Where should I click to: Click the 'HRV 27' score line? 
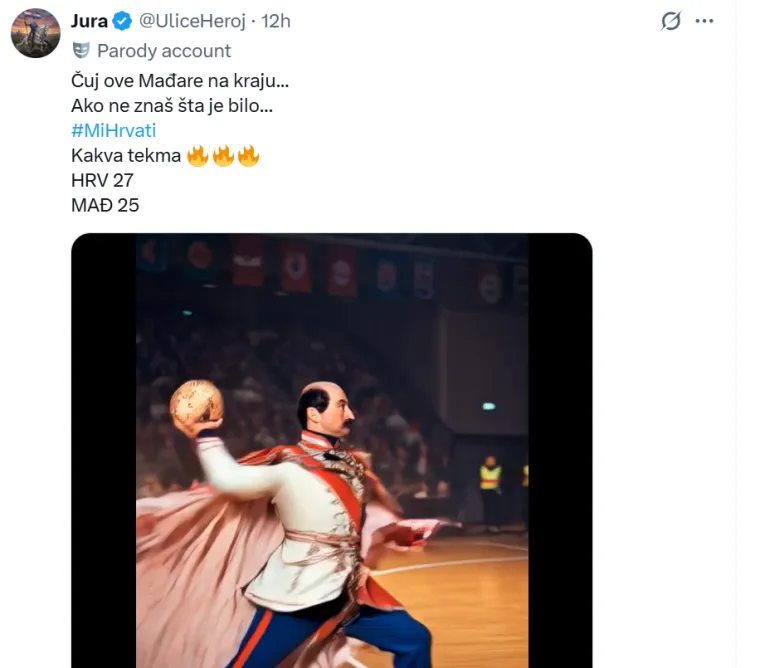pyautogui.click(x=102, y=181)
